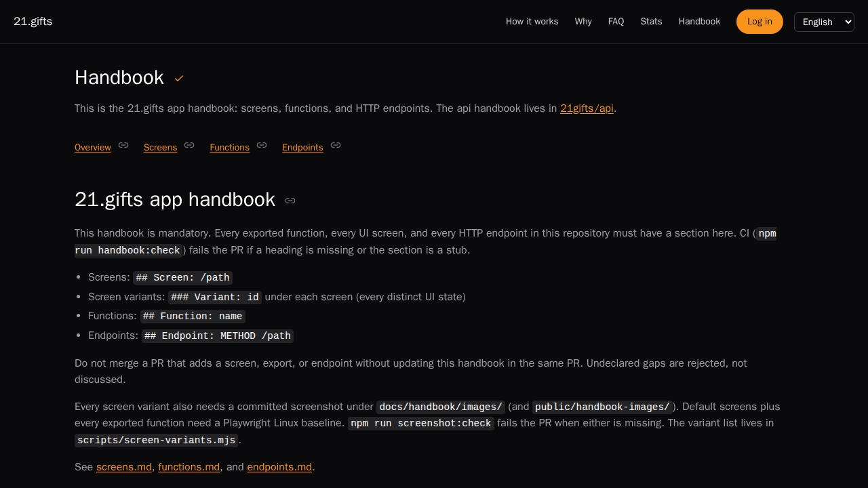Image resolution: width=868 pixels, height=488 pixels.
Task: Click the 'scripts/screen-variants.mjs' code path
Action: point(157,441)
